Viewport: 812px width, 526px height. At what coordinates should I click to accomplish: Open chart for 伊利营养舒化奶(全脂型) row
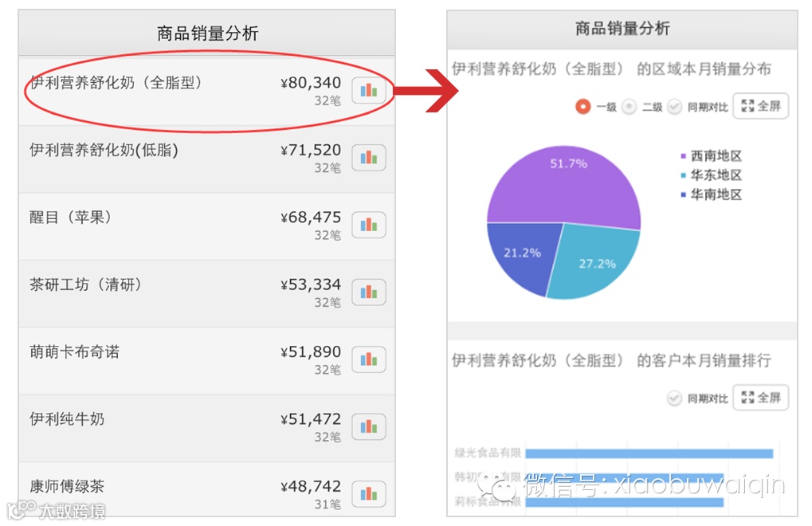369,90
